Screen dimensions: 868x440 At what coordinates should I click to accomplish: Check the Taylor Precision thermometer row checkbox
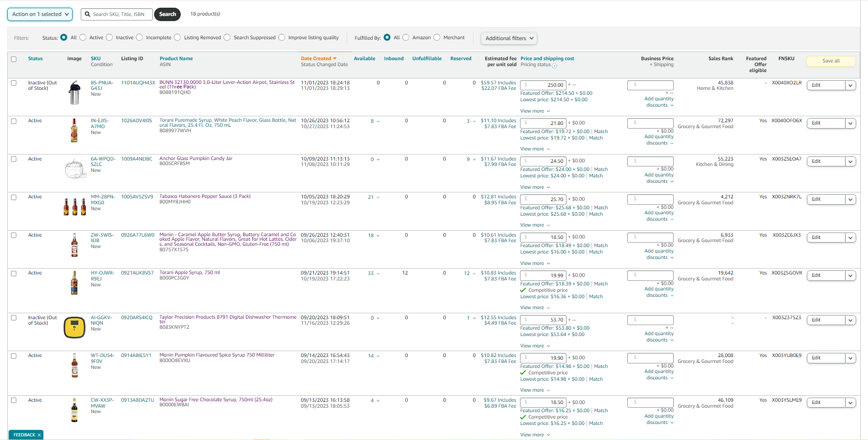tap(14, 318)
